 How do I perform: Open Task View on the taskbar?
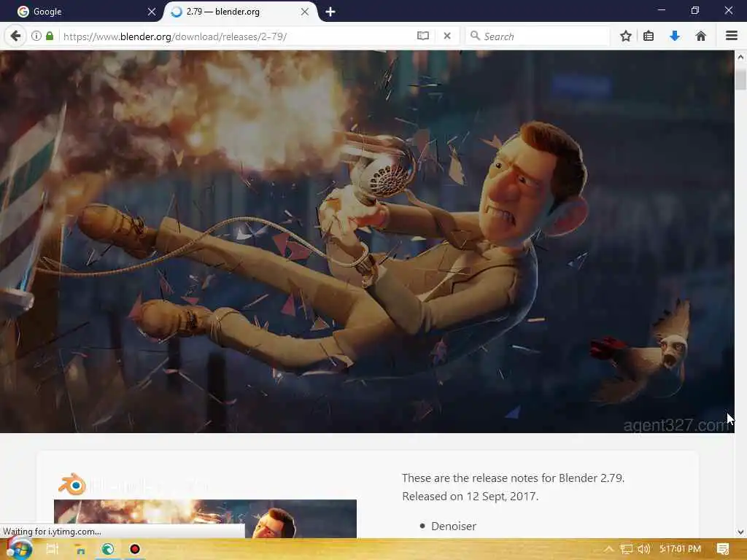[x=53, y=549]
